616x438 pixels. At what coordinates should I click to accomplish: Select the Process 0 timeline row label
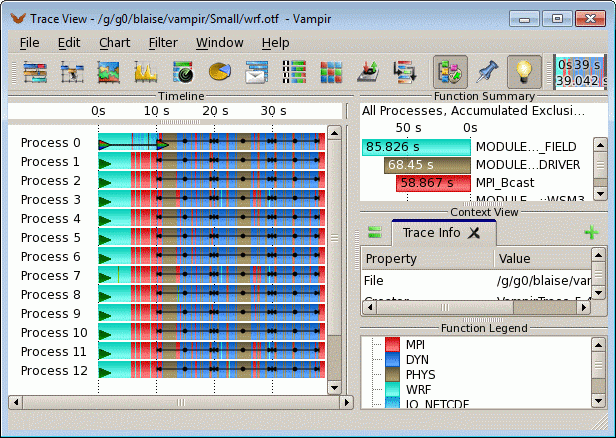point(51,143)
